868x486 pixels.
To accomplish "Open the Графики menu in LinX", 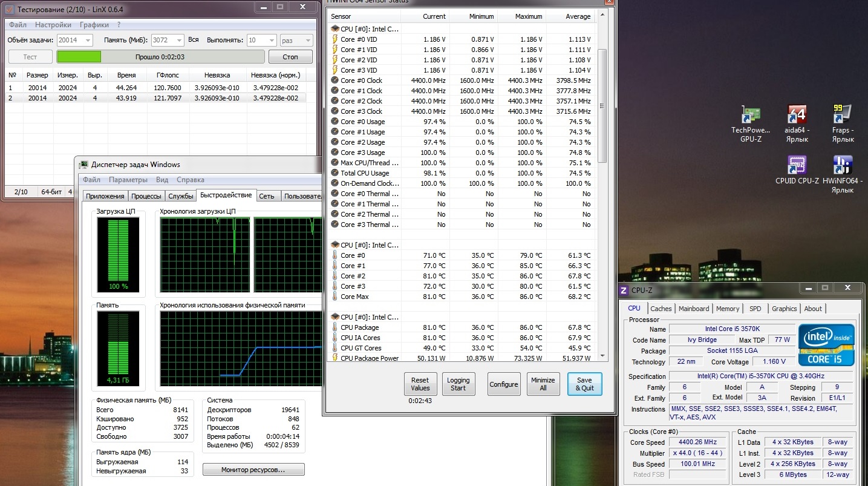I will coord(94,25).
